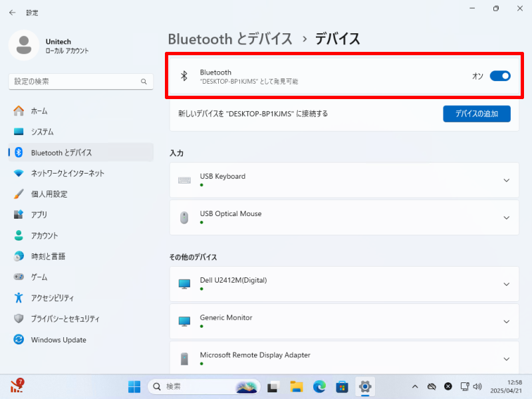Open the Windows Start menu
This screenshot has height=399, width=532.
tap(134, 386)
